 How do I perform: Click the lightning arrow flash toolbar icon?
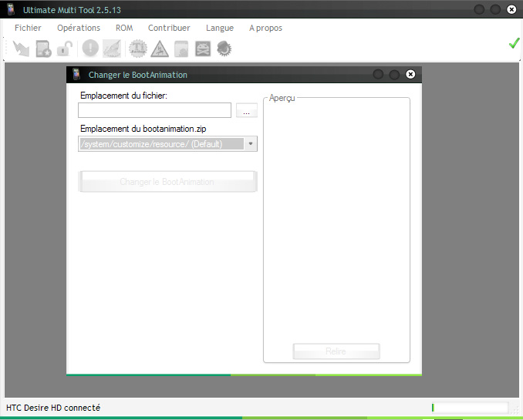click(x=21, y=49)
